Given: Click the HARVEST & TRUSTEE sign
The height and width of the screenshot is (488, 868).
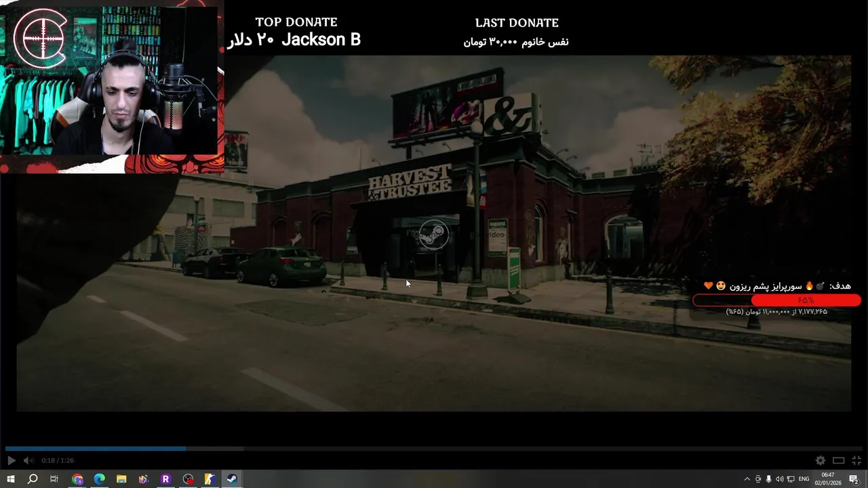Looking at the screenshot, I should point(409,182).
